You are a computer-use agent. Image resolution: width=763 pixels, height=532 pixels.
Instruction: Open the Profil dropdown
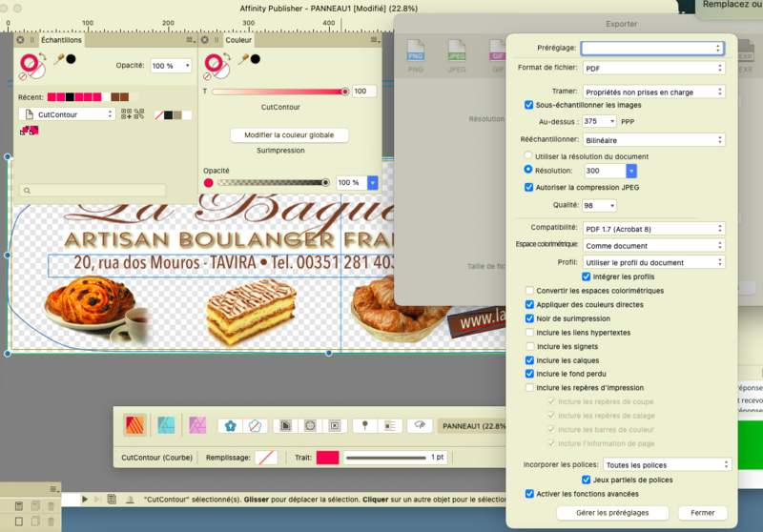coord(654,262)
